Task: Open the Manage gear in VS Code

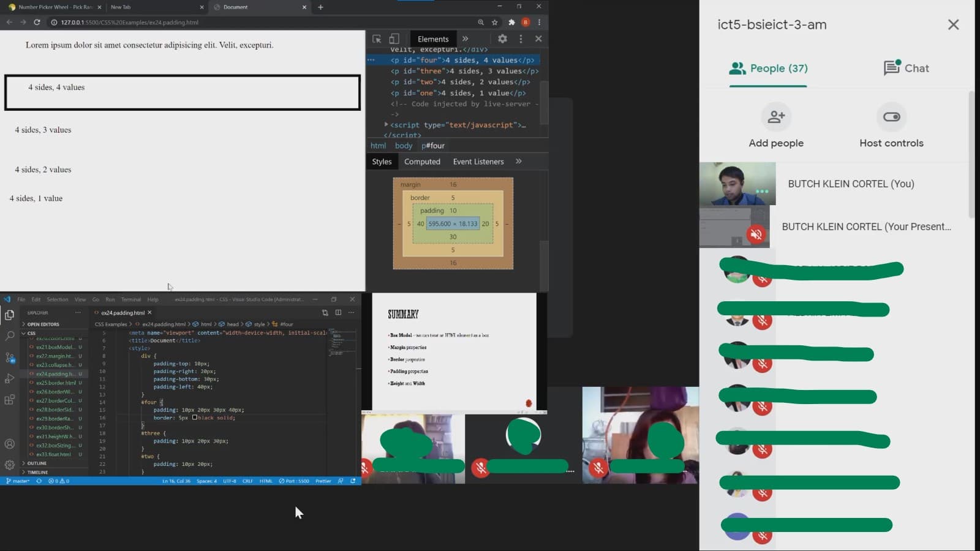Action: pos(9,465)
